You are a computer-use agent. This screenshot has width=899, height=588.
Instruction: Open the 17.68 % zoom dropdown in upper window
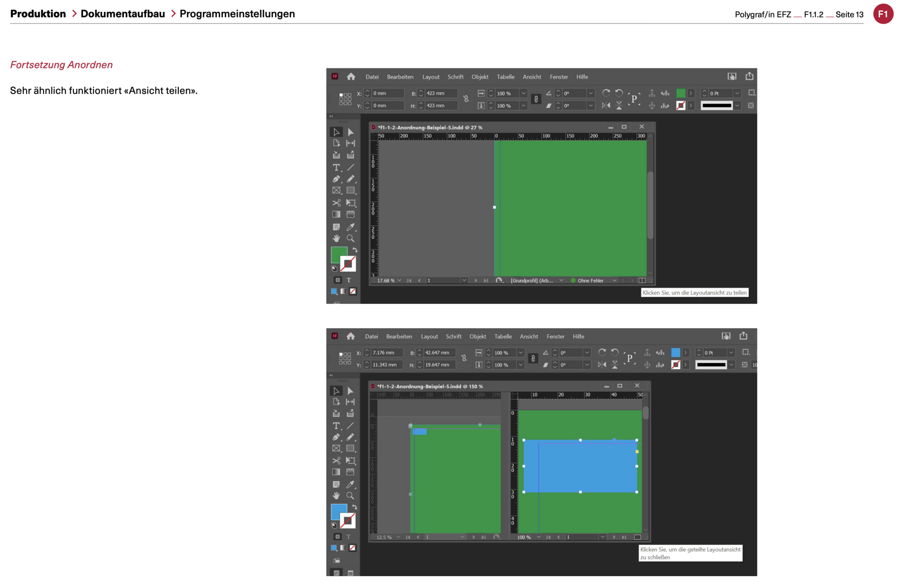point(400,280)
